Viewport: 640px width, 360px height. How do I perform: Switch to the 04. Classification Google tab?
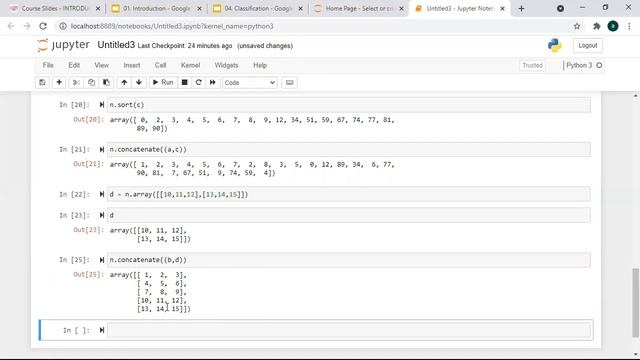click(x=257, y=9)
